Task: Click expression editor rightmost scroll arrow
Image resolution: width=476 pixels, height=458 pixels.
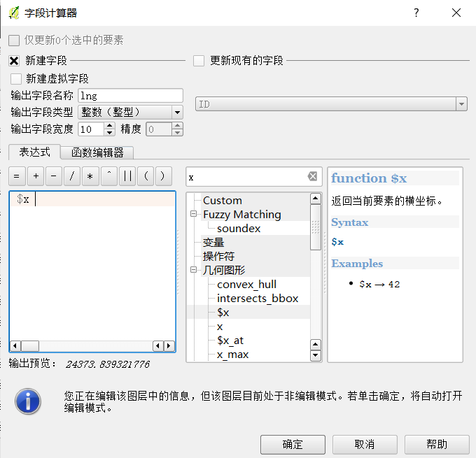Action: coord(169,346)
